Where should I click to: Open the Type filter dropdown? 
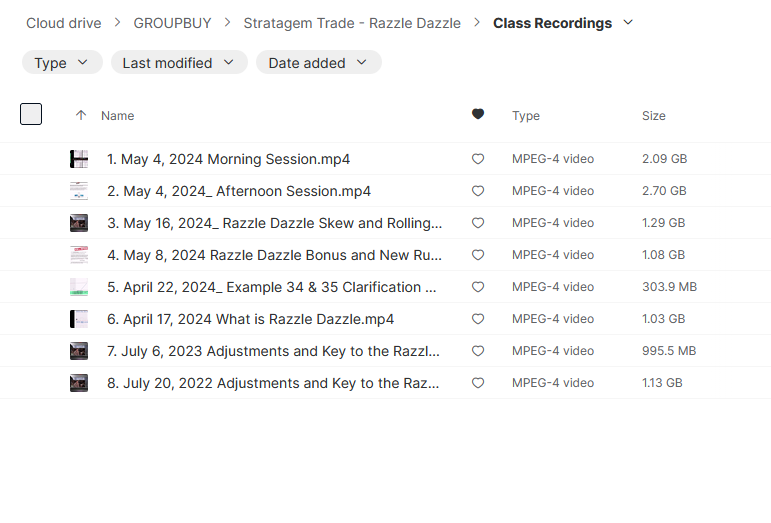point(62,63)
